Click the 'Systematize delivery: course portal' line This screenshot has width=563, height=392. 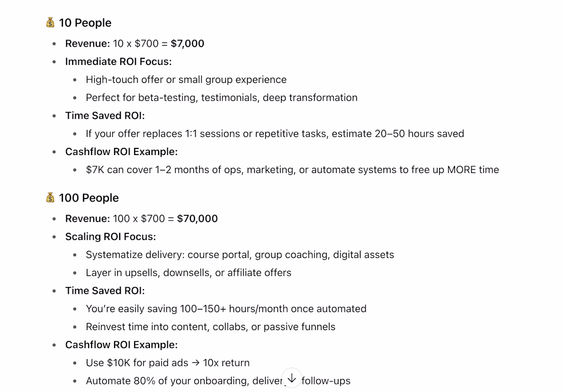click(240, 254)
